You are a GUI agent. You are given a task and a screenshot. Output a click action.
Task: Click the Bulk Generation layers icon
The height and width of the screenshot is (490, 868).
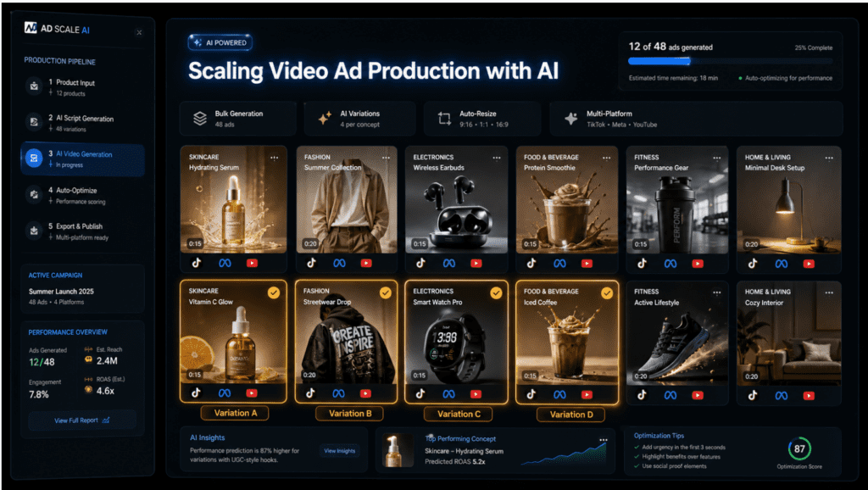click(x=199, y=119)
